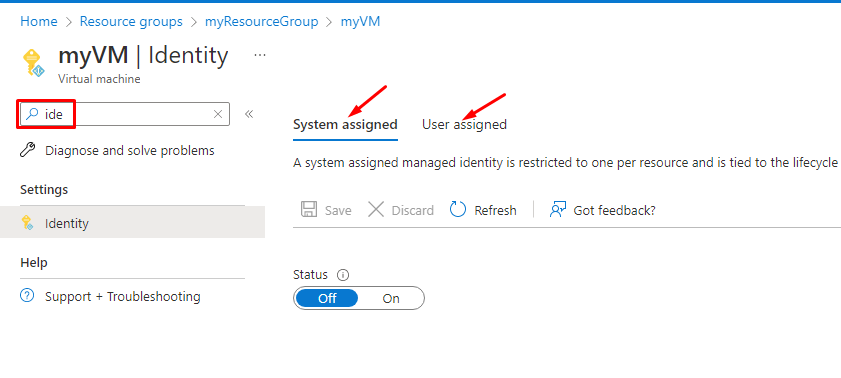Collapse the sidebar with double chevron

(249, 114)
